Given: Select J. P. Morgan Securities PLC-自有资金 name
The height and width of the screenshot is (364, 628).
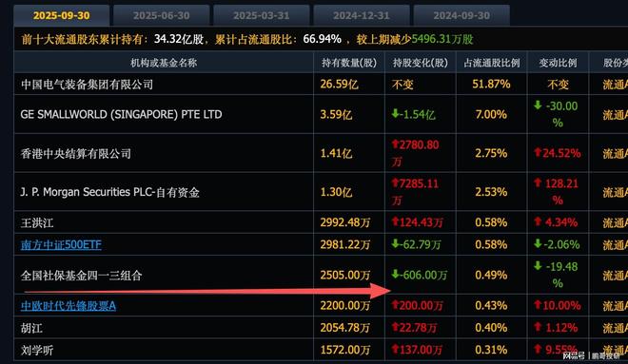Looking at the screenshot, I should pos(109,192).
